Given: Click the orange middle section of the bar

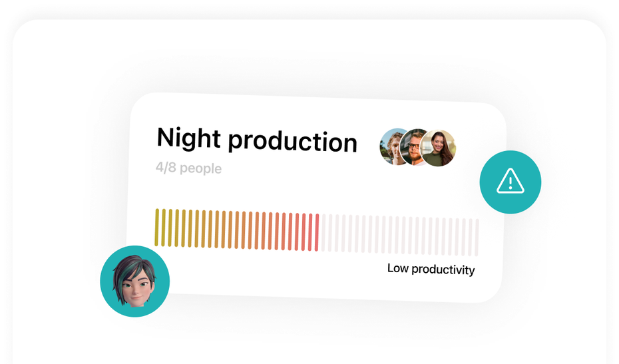Looking at the screenshot, I should coord(237,230).
